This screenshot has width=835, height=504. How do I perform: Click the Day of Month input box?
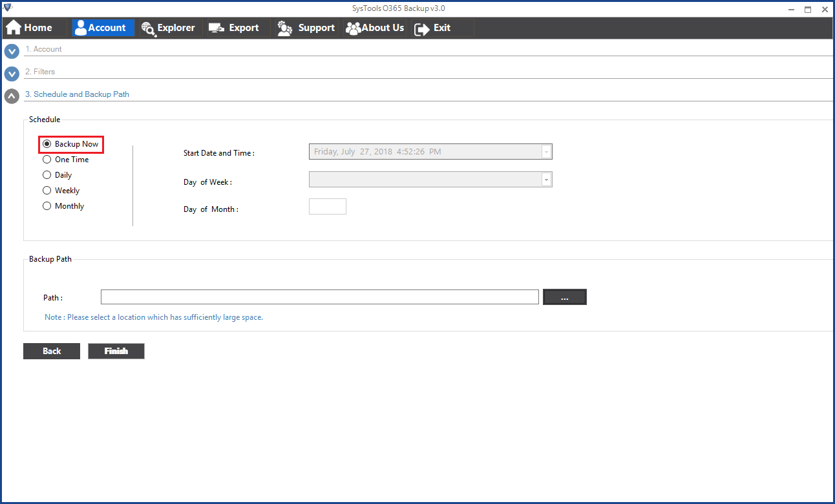(x=328, y=207)
